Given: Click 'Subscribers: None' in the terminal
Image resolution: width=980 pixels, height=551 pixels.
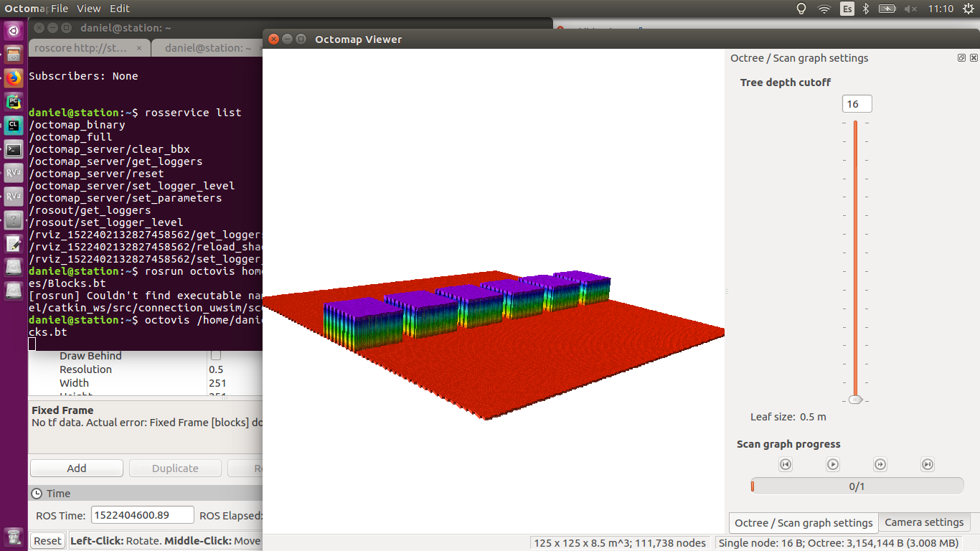Looking at the screenshot, I should click(83, 76).
